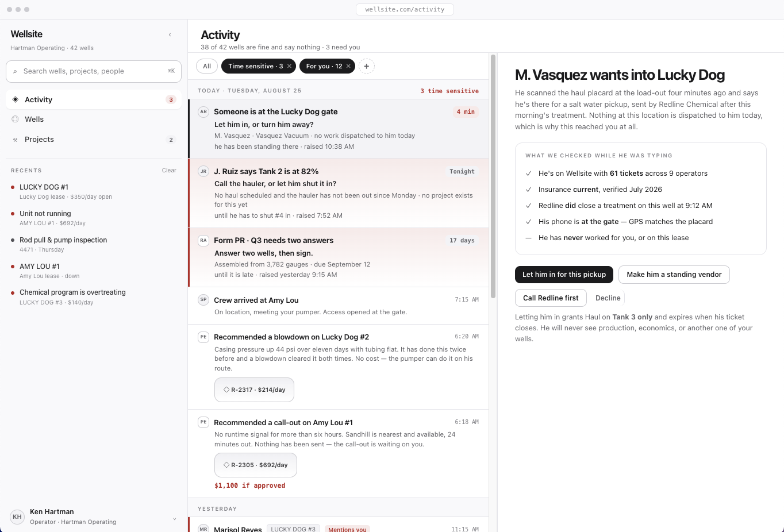Image resolution: width=784 pixels, height=532 pixels.
Task: Click checkmark beside His phone is at the gate
Action: 528,222
